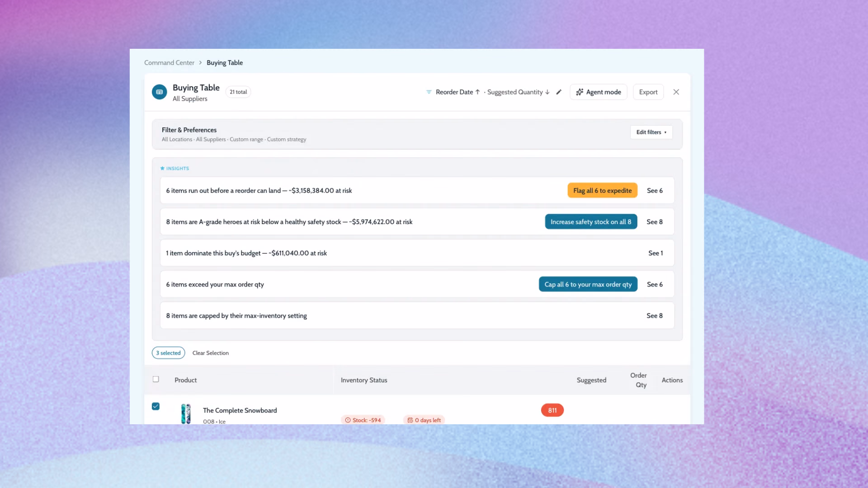Click the Inventory Status column header
868x488 pixels.
pos(364,380)
